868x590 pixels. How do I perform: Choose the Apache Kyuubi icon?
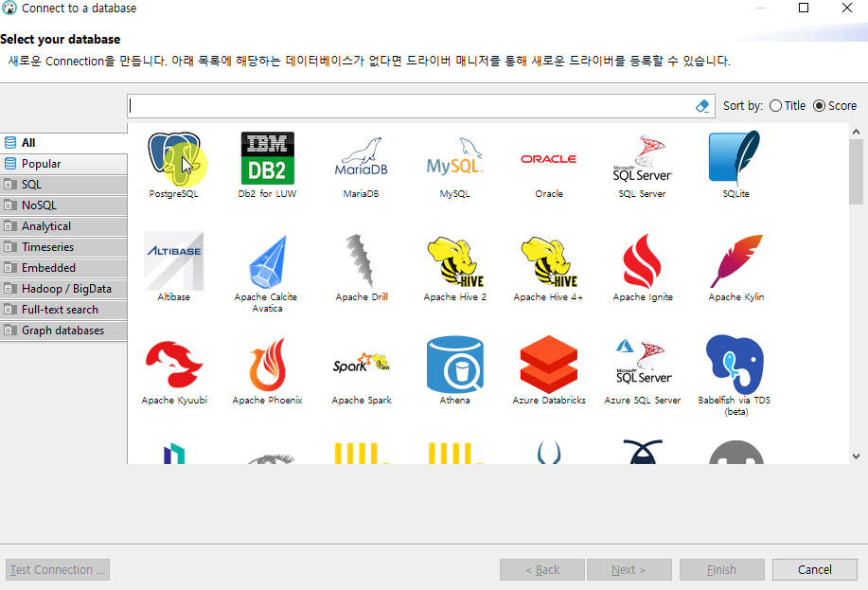(174, 365)
